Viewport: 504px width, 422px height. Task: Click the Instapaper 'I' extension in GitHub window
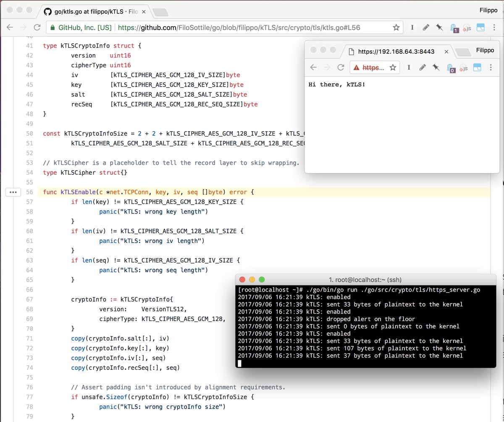coord(412,28)
